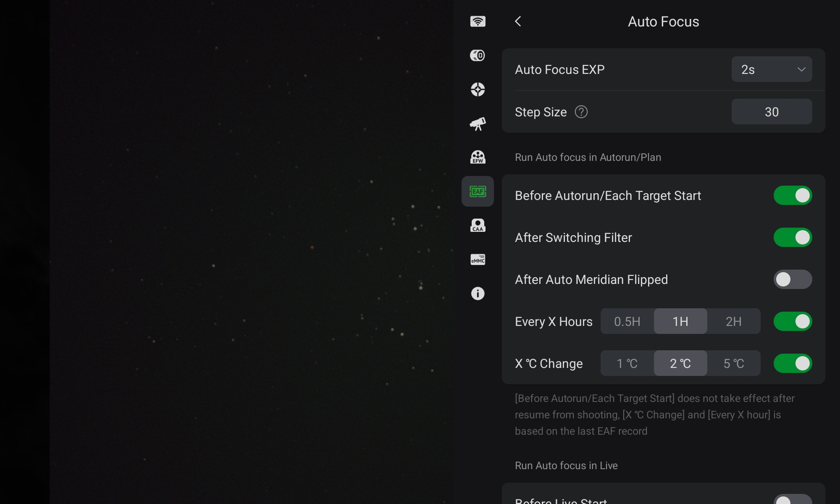
Task: Select the 5 ℃ change option
Action: coord(733,364)
